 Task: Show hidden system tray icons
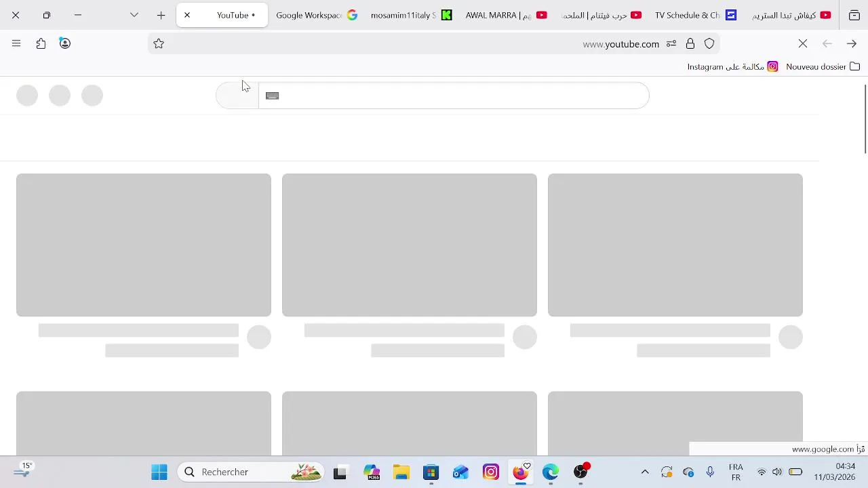click(x=645, y=472)
